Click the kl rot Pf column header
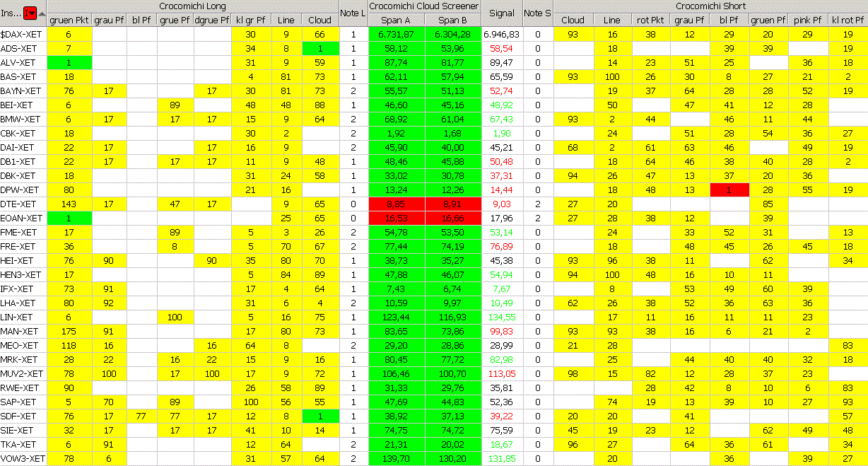The height and width of the screenshot is (466, 868). tap(848, 21)
